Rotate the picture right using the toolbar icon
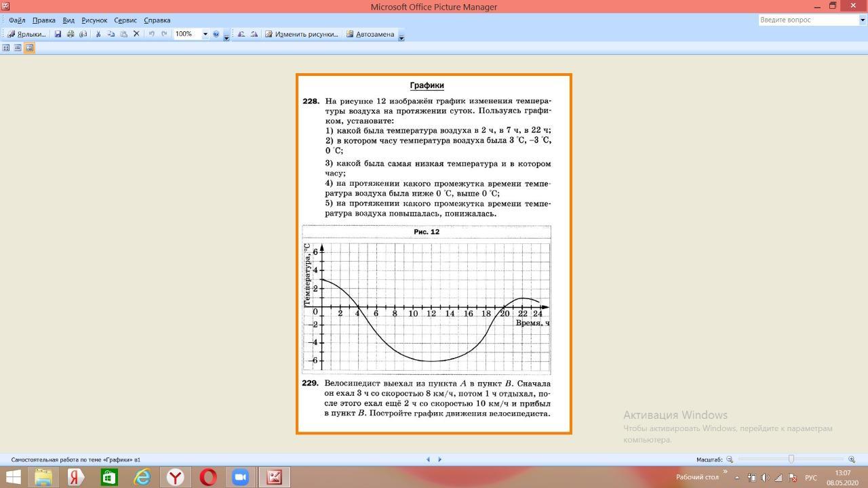 pos(254,34)
